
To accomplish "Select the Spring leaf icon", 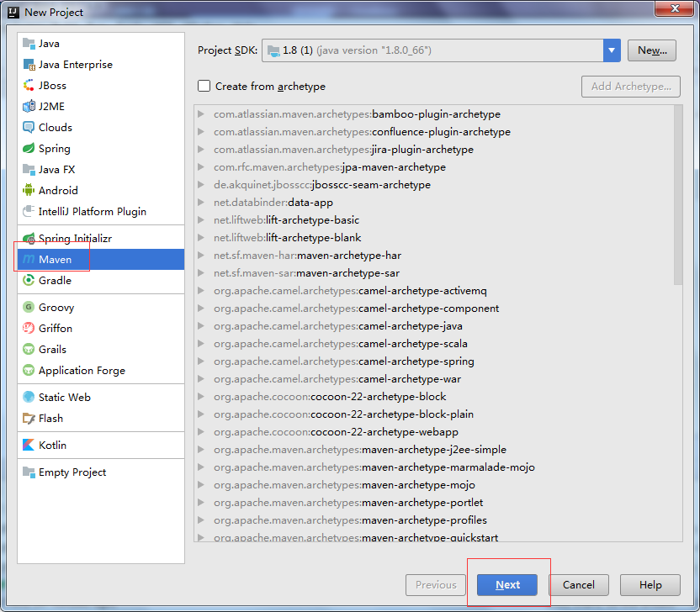I will coord(29,148).
